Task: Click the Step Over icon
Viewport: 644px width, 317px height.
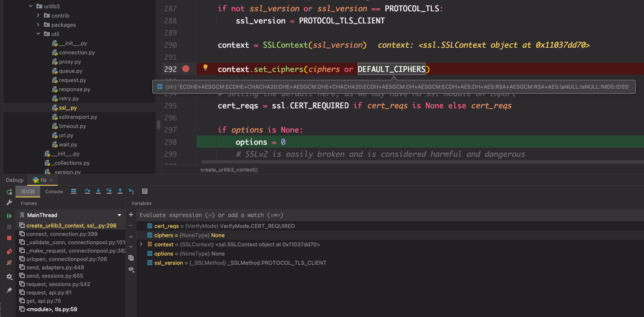Action: point(87,191)
